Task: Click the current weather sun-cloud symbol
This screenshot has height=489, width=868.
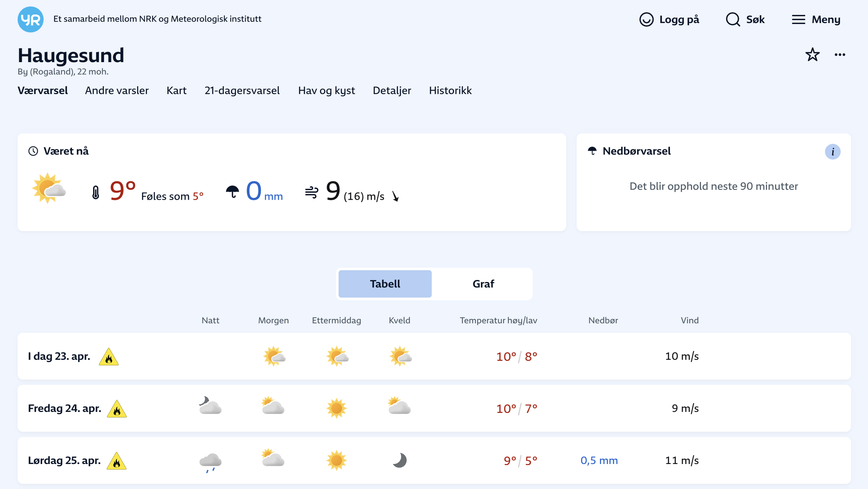Action: point(49,189)
